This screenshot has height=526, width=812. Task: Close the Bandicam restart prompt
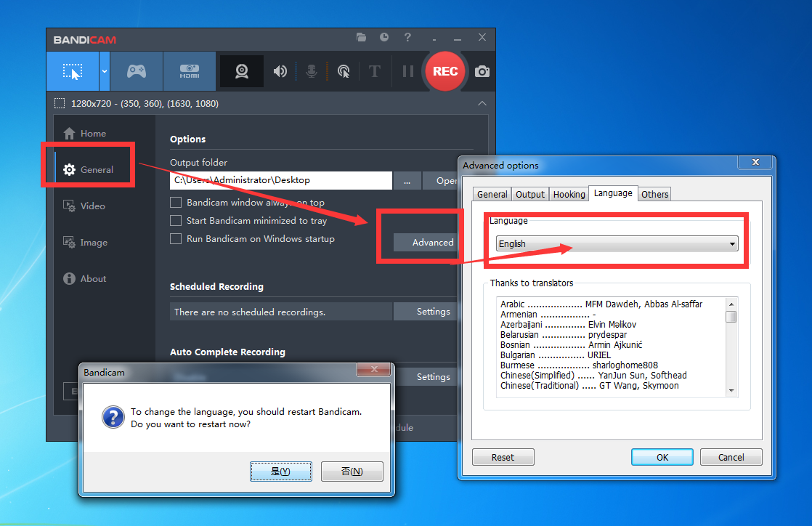[x=374, y=369]
